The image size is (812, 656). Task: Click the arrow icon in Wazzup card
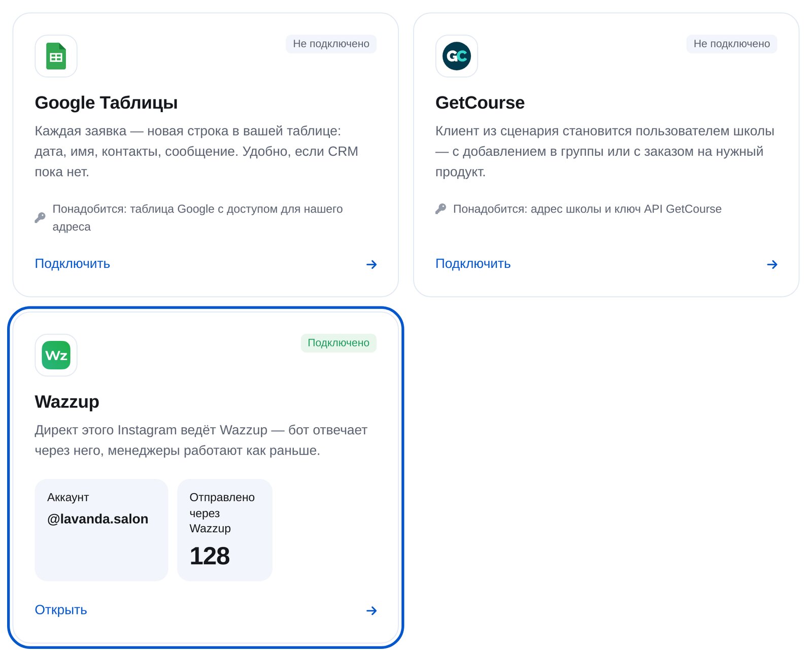point(371,610)
